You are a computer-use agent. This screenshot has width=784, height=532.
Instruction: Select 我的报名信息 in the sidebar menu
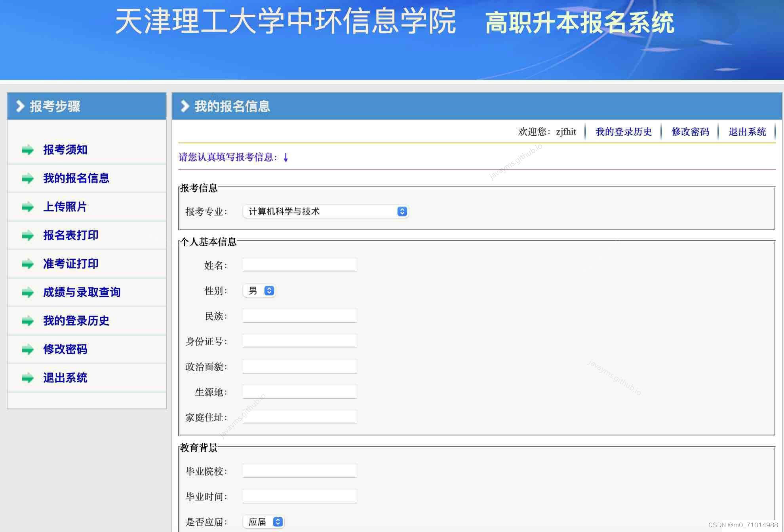[76, 179]
